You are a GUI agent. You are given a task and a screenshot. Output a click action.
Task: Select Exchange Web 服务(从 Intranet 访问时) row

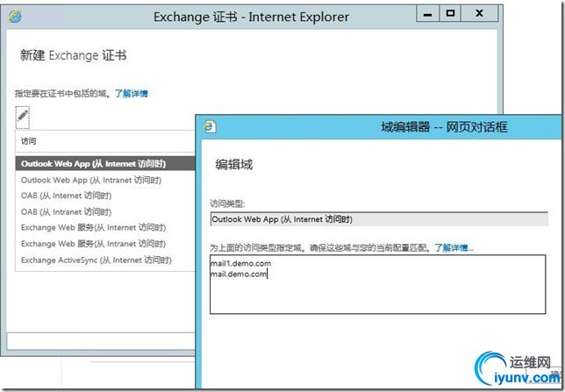coord(105,244)
